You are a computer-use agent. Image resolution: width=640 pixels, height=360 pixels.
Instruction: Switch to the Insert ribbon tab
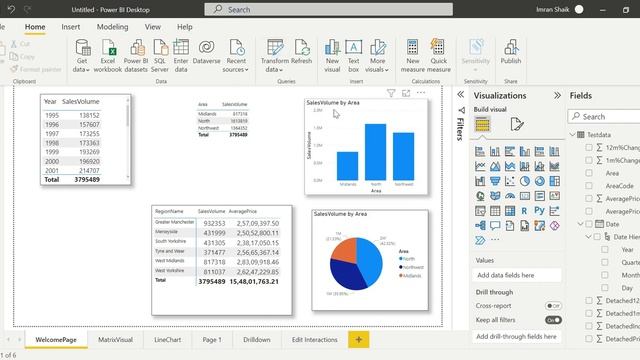(71, 27)
